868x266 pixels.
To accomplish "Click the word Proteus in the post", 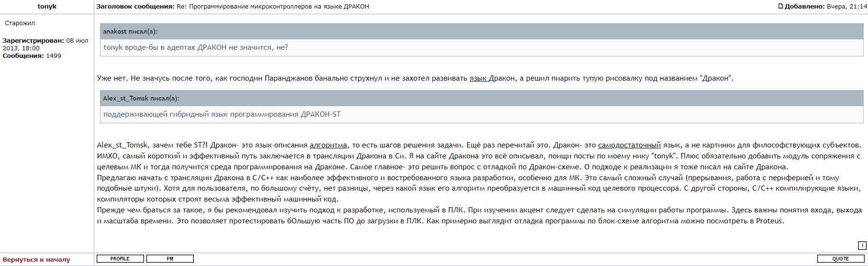I will [x=769, y=221].
